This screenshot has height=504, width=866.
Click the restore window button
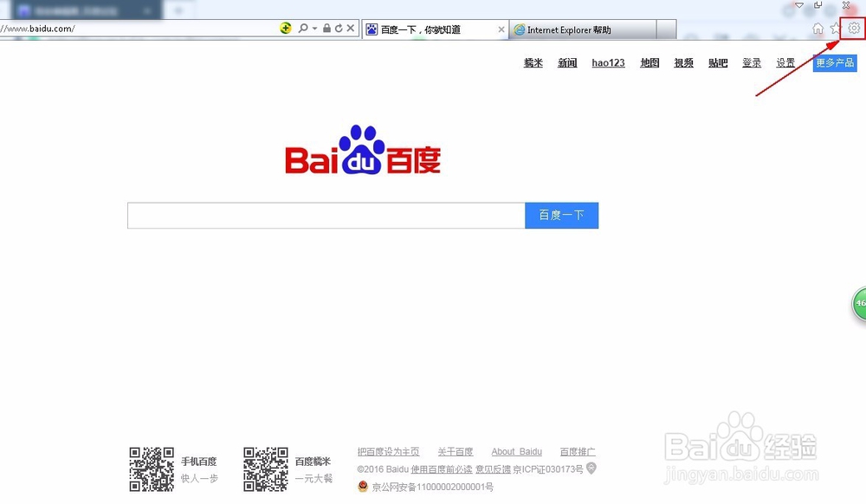point(818,5)
